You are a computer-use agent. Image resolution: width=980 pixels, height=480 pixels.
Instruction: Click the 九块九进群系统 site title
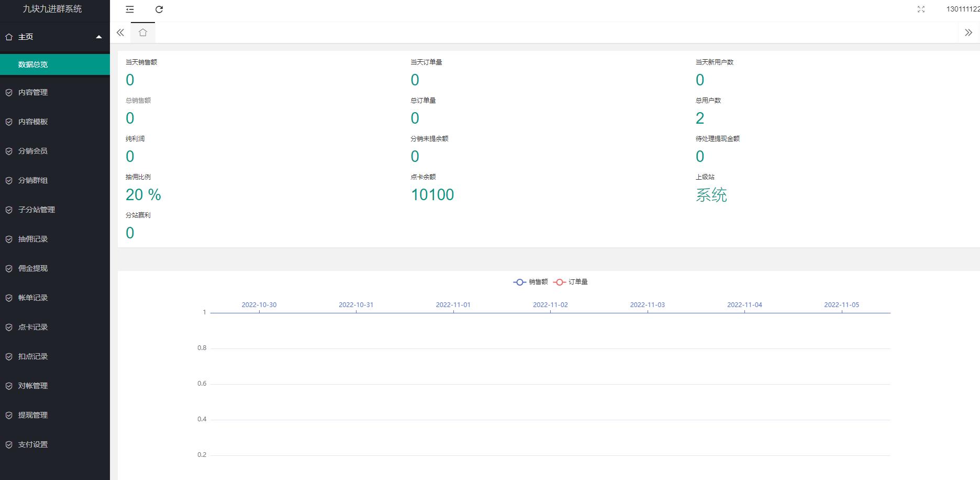tap(52, 9)
